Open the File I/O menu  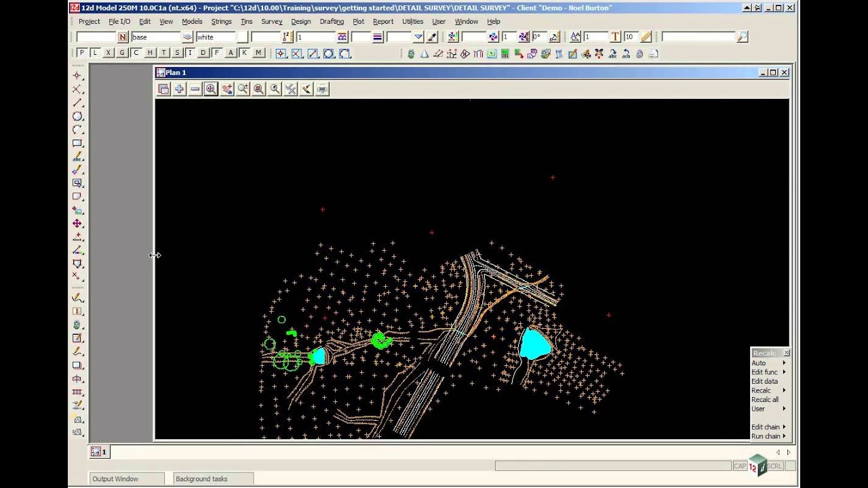point(119,22)
